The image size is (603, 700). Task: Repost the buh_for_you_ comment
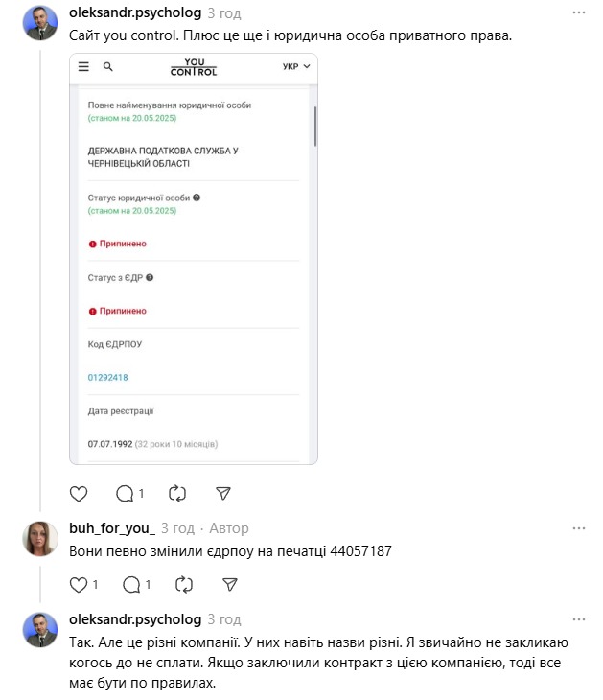(184, 584)
